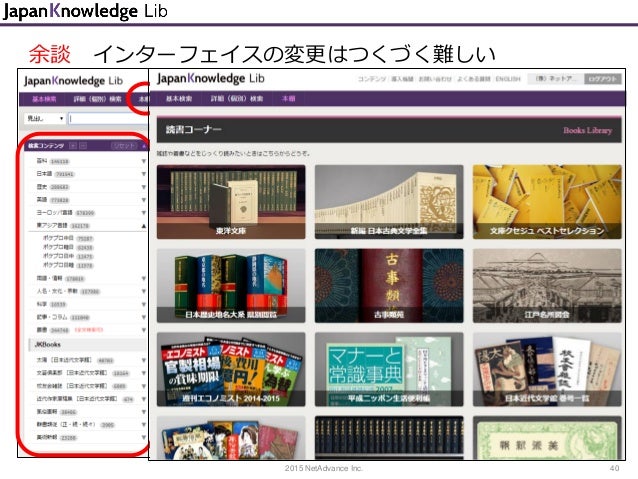Viewport: 638px width, 479px height.
Task: Open the 本棚 tab in the right window
Action: [x=288, y=98]
